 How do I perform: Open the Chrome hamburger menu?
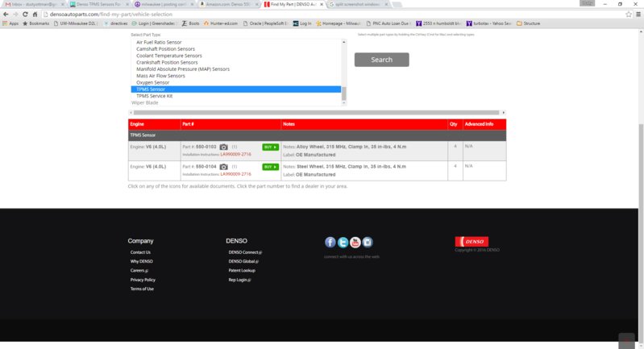point(638,14)
